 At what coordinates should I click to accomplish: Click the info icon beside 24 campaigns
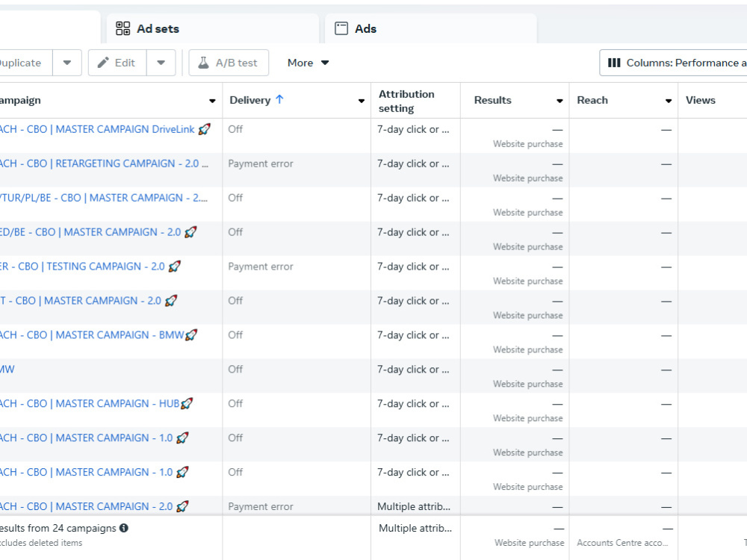pos(124,528)
